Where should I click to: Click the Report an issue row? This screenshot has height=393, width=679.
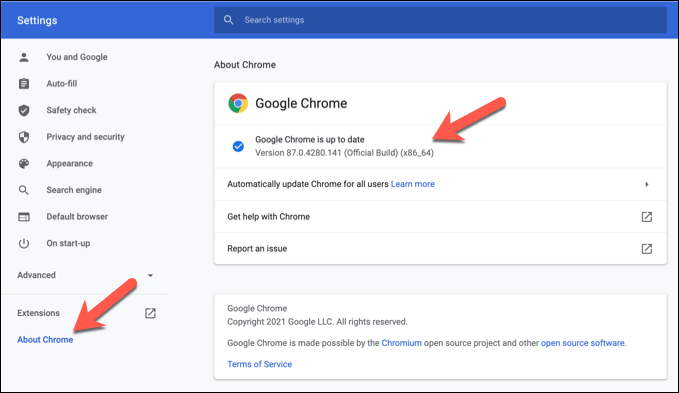(440, 249)
